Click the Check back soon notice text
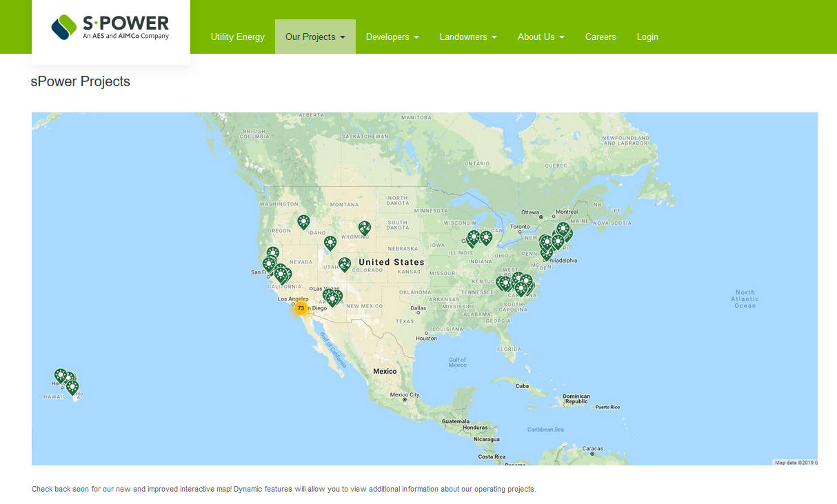Viewport: 837px width, 504px height. (x=284, y=490)
